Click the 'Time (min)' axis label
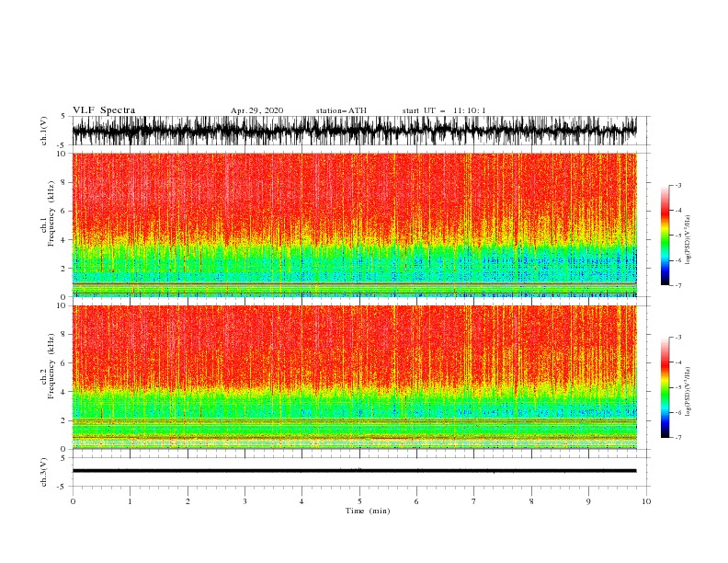 pos(368,511)
